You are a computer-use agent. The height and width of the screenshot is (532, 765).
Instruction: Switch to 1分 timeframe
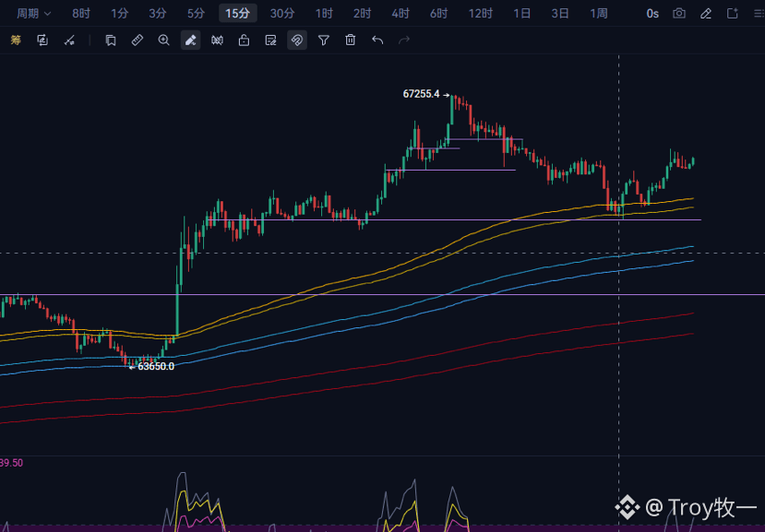119,13
